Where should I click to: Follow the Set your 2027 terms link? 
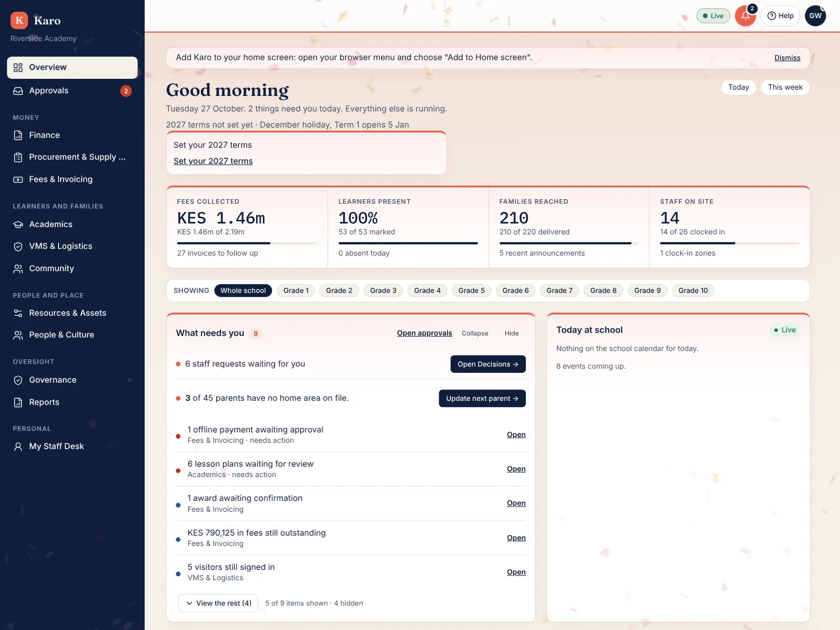click(x=213, y=161)
